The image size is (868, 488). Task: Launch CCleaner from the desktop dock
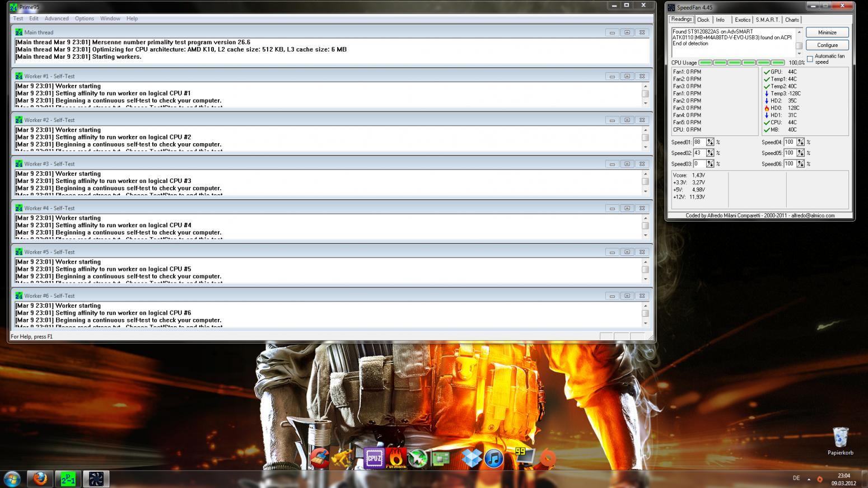pyautogui.click(x=319, y=459)
